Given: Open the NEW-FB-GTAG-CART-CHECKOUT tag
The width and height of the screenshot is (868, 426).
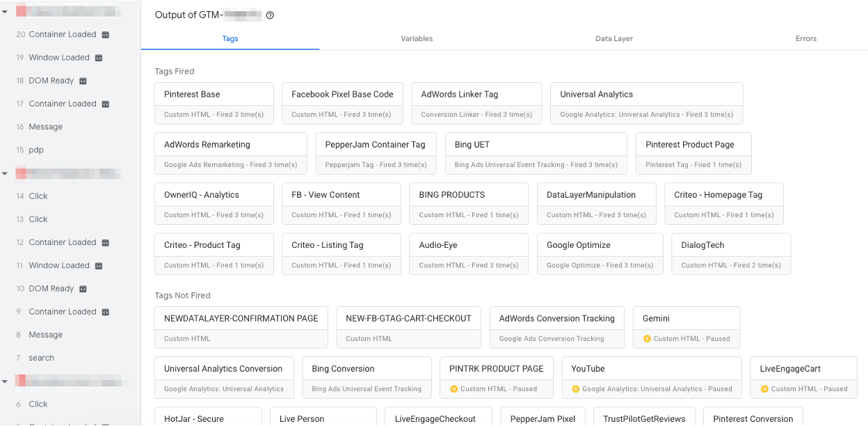Looking at the screenshot, I should pos(409,327).
